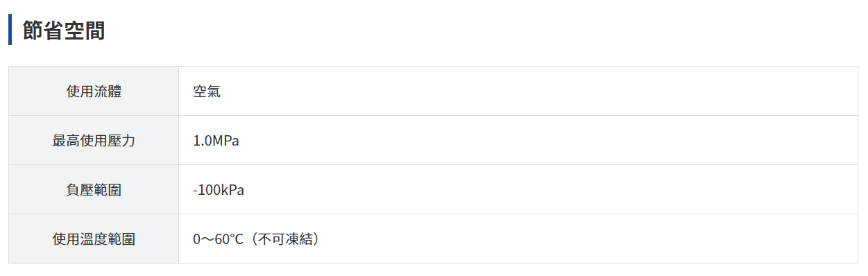The width and height of the screenshot is (868, 276).
Task: Click the -100 number in 負壓範圍 row
Action: pyautogui.click(x=206, y=190)
